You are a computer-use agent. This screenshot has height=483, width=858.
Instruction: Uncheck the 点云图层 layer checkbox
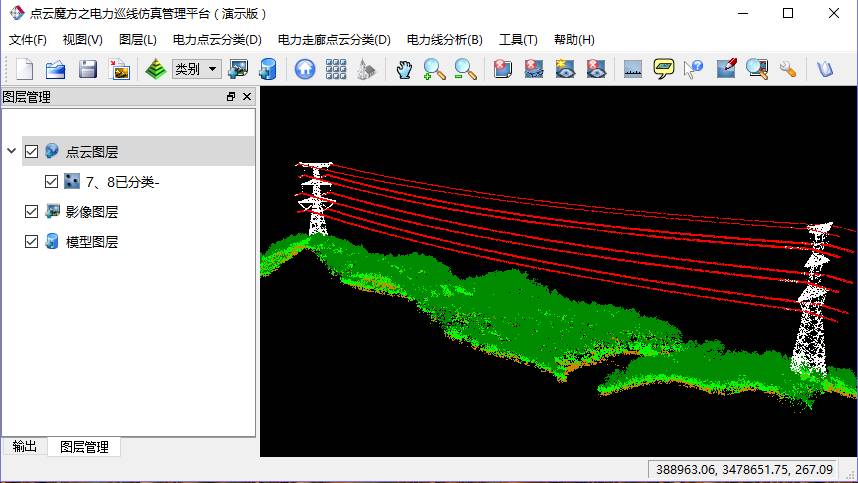32,152
